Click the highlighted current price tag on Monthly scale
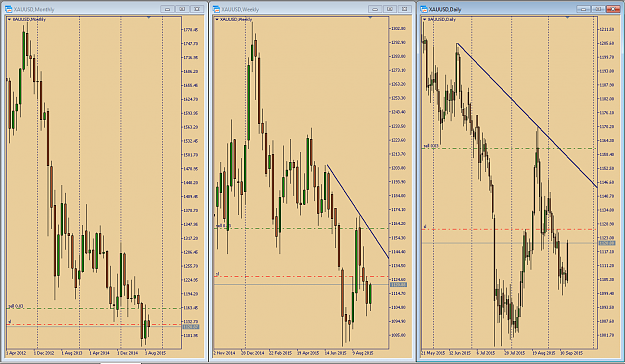The image size is (625, 364). [x=191, y=327]
